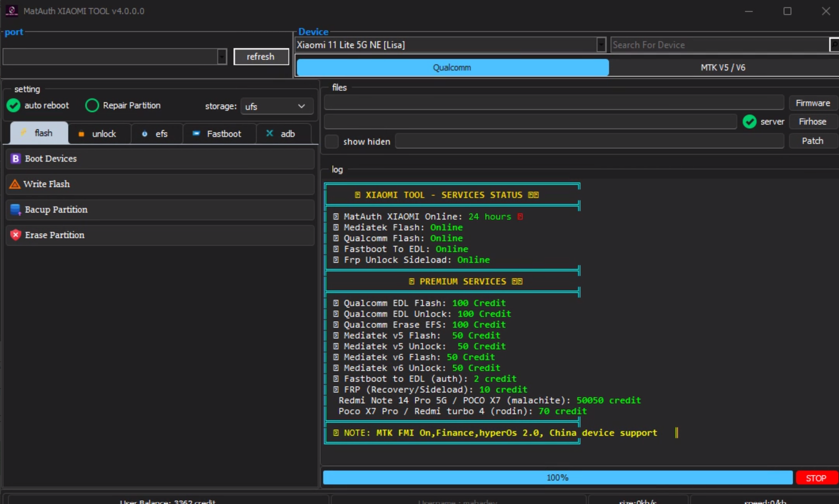Switch to the flash tab
The height and width of the screenshot is (504, 839).
tap(39, 133)
